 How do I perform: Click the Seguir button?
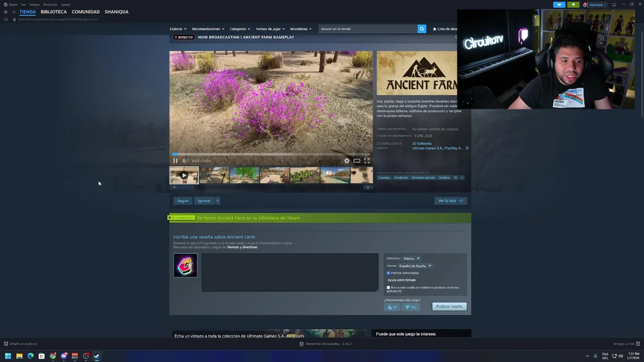183,201
